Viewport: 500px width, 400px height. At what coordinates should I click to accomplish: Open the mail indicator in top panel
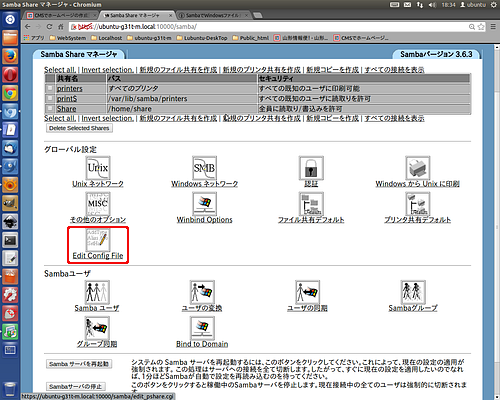(x=407, y=5)
